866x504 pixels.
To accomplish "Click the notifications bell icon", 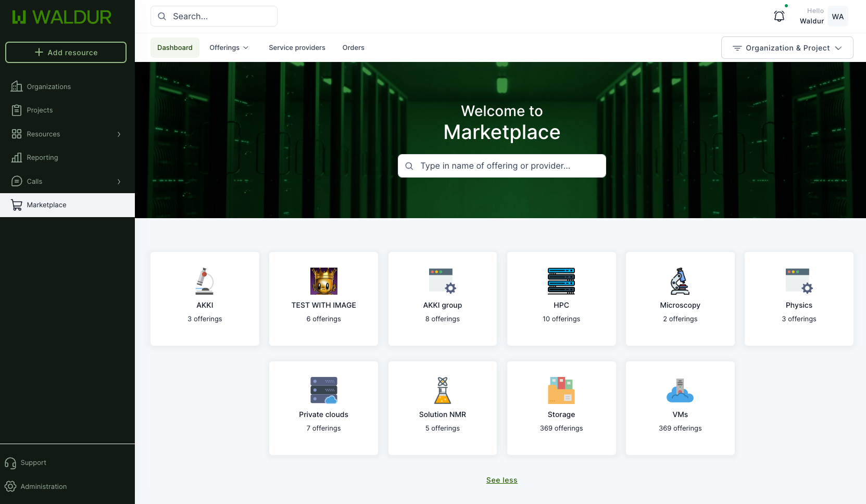I will click(x=779, y=17).
